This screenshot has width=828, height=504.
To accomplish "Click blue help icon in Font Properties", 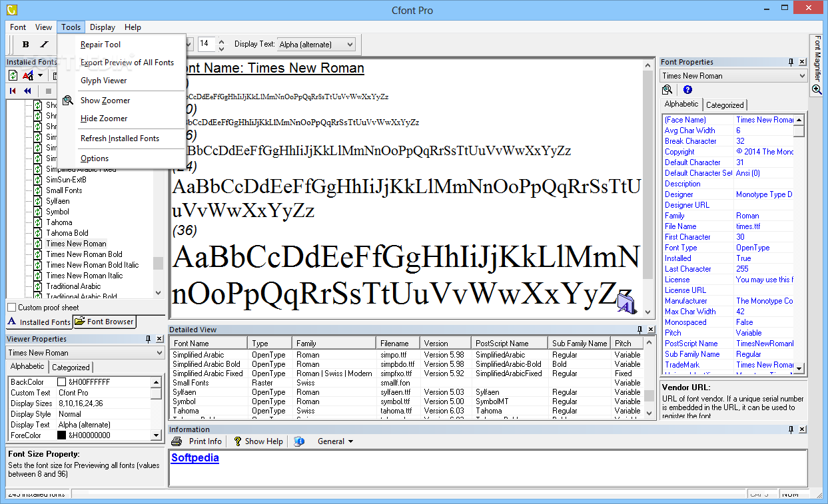I will click(x=687, y=90).
